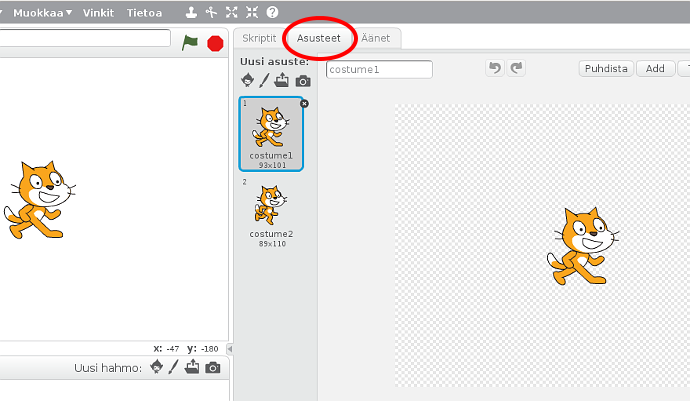Switch to the Äänet tab
The width and height of the screenshot is (690, 401).
(x=375, y=38)
